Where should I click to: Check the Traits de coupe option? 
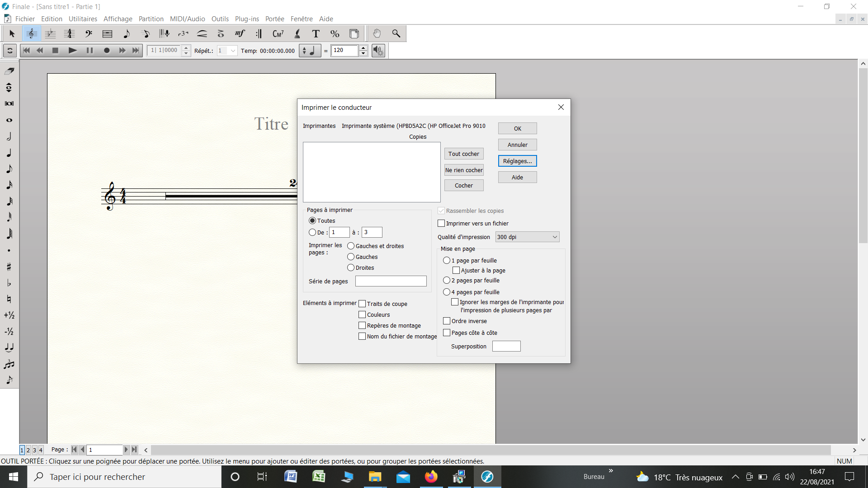362,304
